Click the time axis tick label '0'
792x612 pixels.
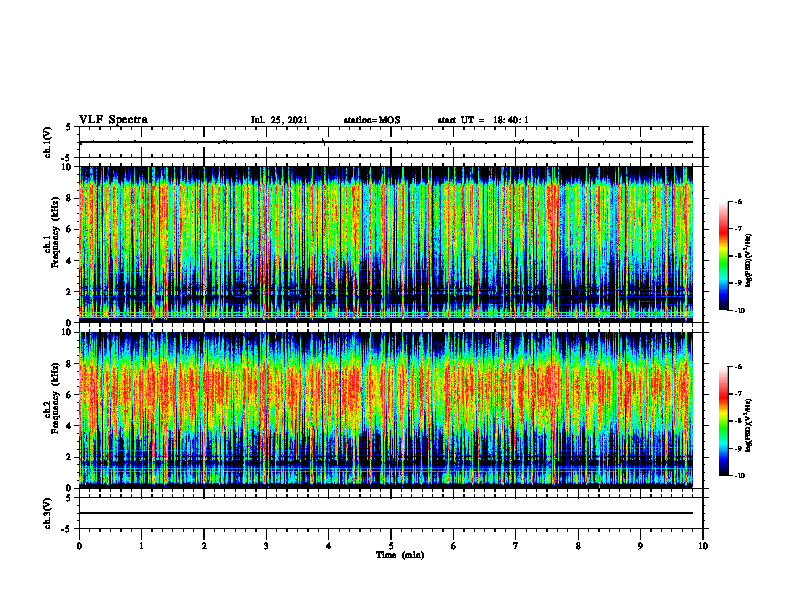79,546
